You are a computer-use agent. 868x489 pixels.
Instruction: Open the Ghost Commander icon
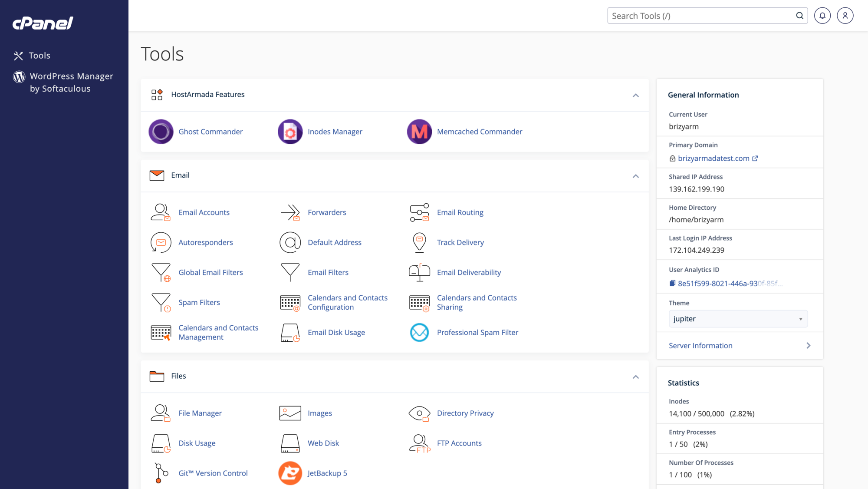[x=161, y=132]
